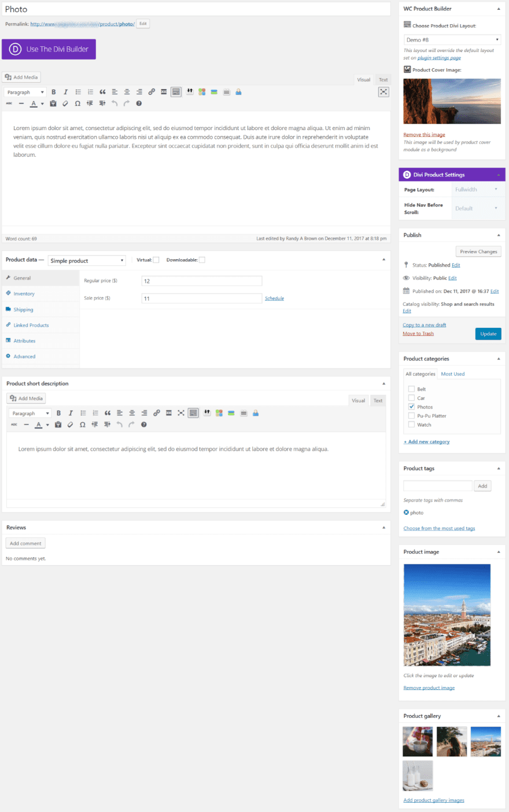Enable the Downloadable product checkbox
The image size is (509, 812).
tap(202, 260)
